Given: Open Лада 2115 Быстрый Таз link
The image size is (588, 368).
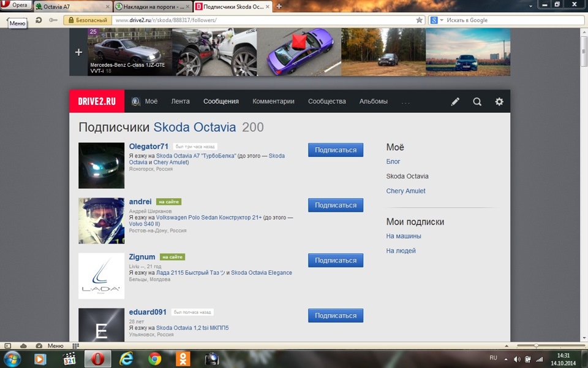Looking at the screenshot, I should (190, 272).
